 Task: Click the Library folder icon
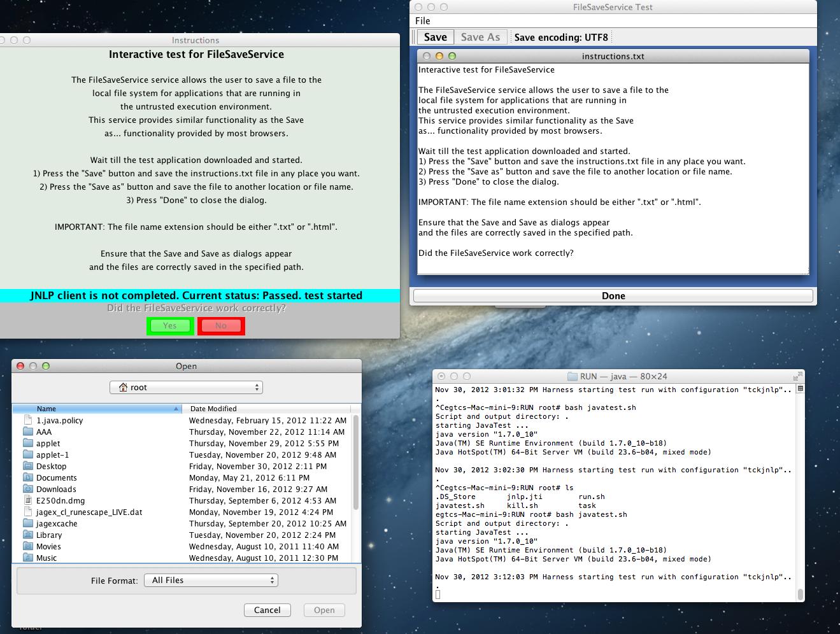pos(27,535)
